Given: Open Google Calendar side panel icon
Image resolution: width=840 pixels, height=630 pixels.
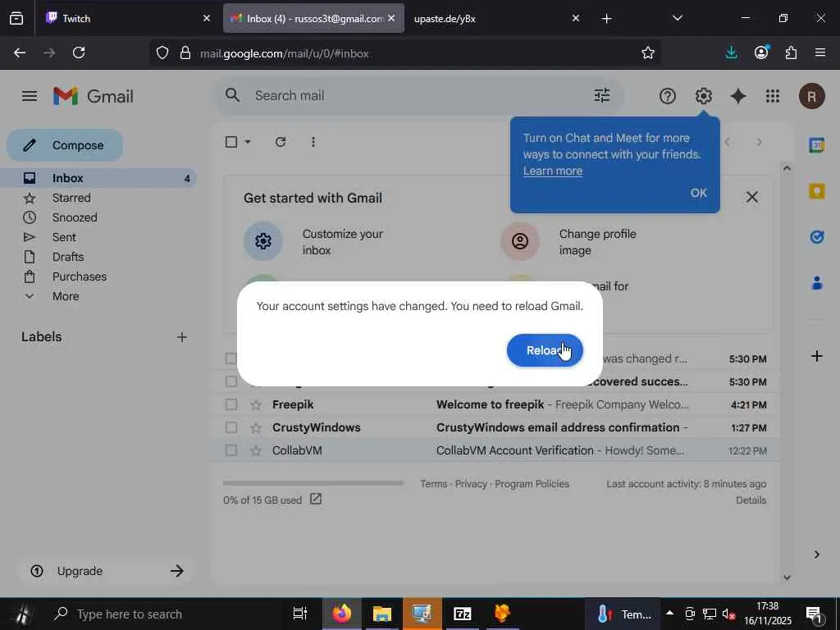Looking at the screenshot, I should click(x=816, y=144).
